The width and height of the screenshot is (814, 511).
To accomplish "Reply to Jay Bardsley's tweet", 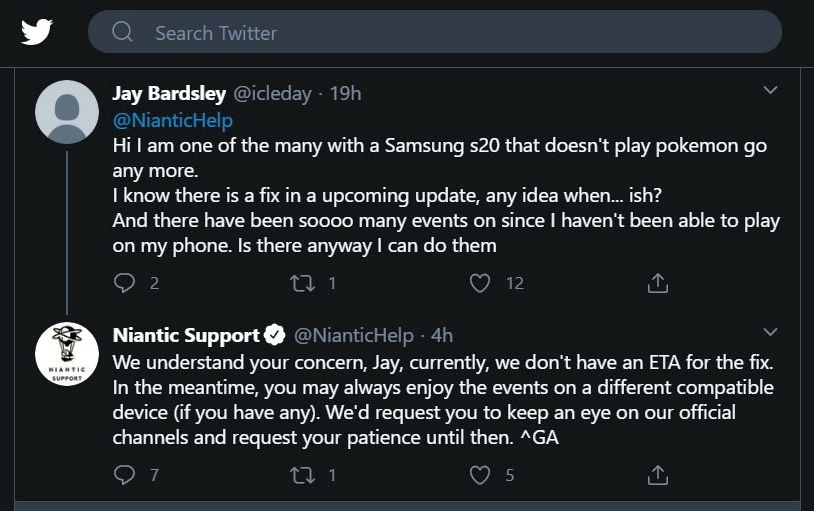I will (125, 283).
